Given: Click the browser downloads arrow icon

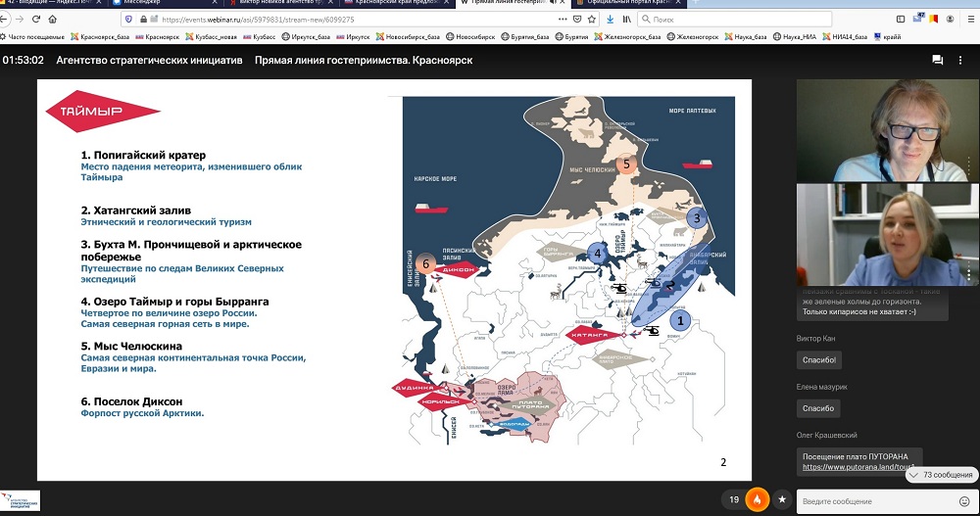Looking at the screenshot, I should (x=609, y=19).
